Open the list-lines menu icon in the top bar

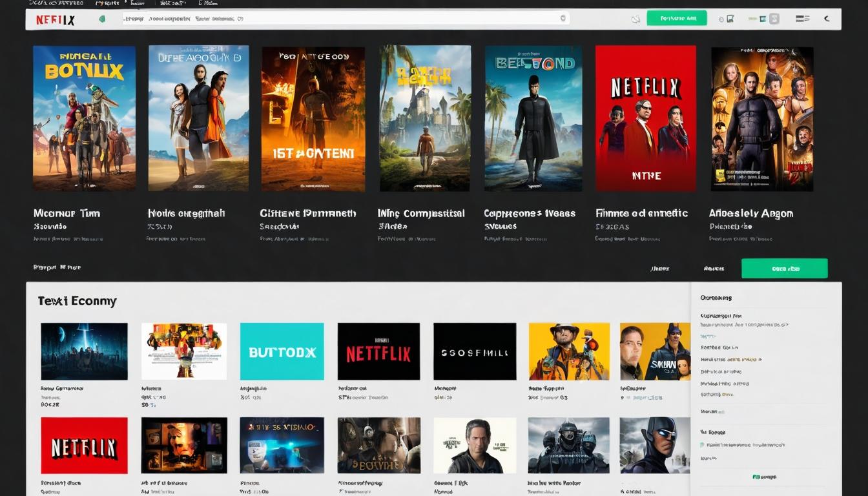[802, 19]
